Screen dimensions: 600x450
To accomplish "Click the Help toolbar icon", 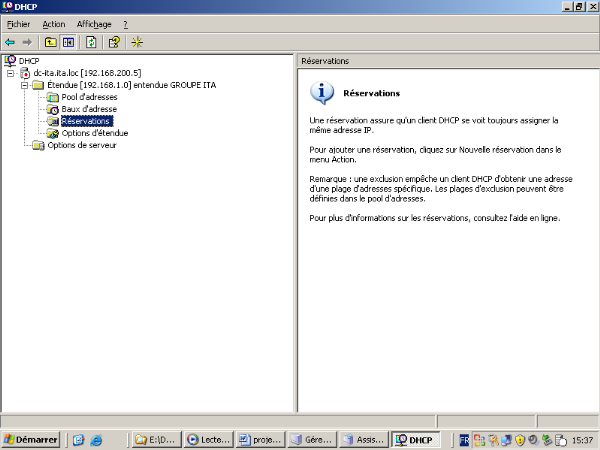I will click(114, 42).
